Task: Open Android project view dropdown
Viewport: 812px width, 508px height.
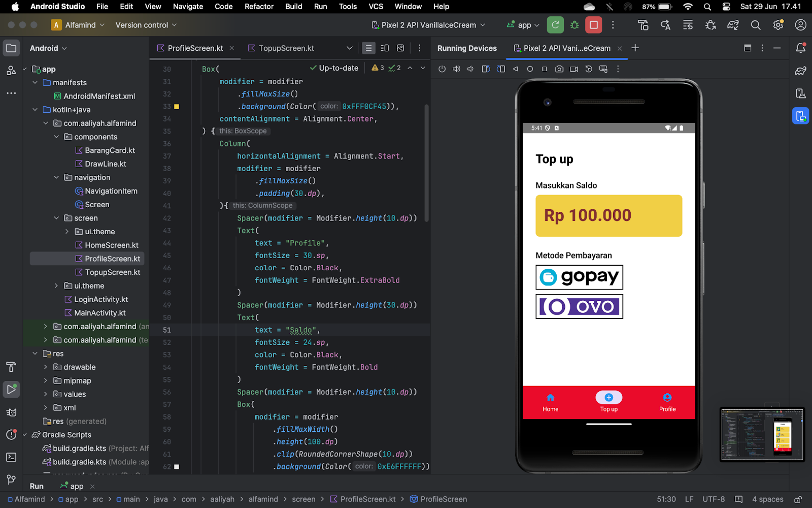Action: [x=48, y=48]
